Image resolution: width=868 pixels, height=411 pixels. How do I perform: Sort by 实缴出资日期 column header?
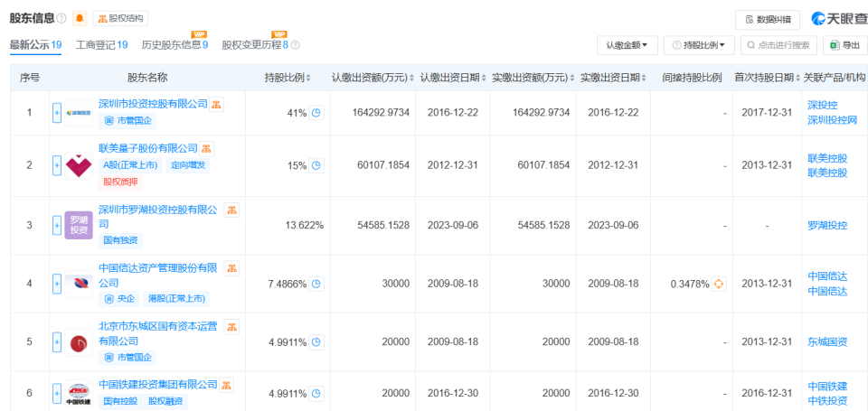click(613, 78)
